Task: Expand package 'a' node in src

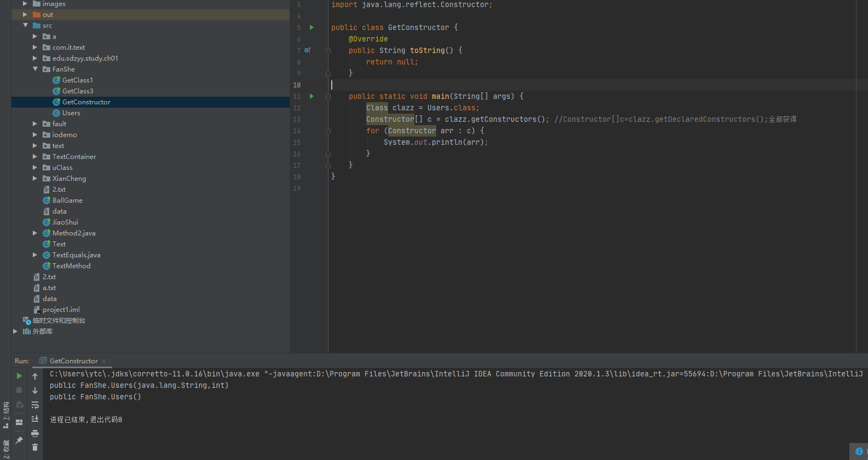Action: [x=35, y=37]
